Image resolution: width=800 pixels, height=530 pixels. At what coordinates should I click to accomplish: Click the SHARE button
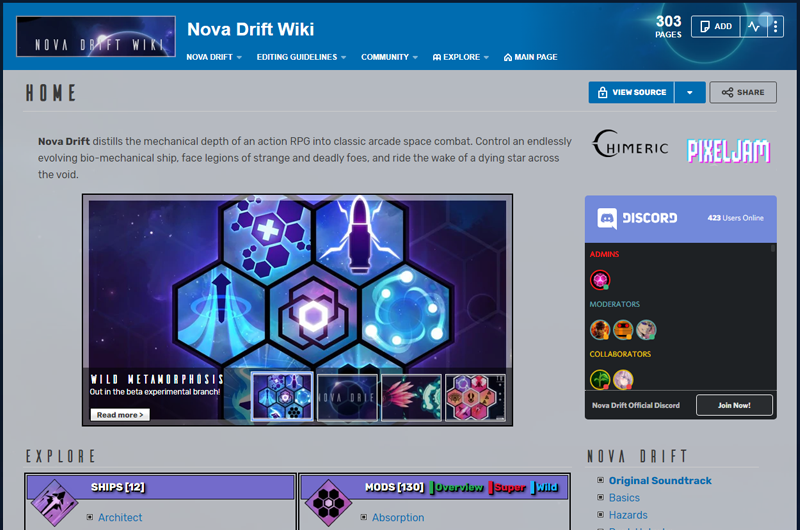click(743, 92)
